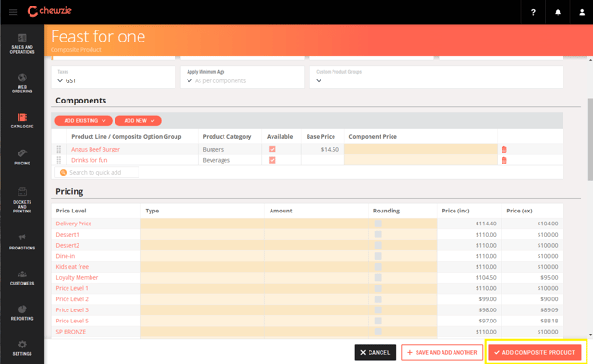Viewport: 593px width, 364px height.
Task: Open Settings in sidebar
Action: point(22,348)
